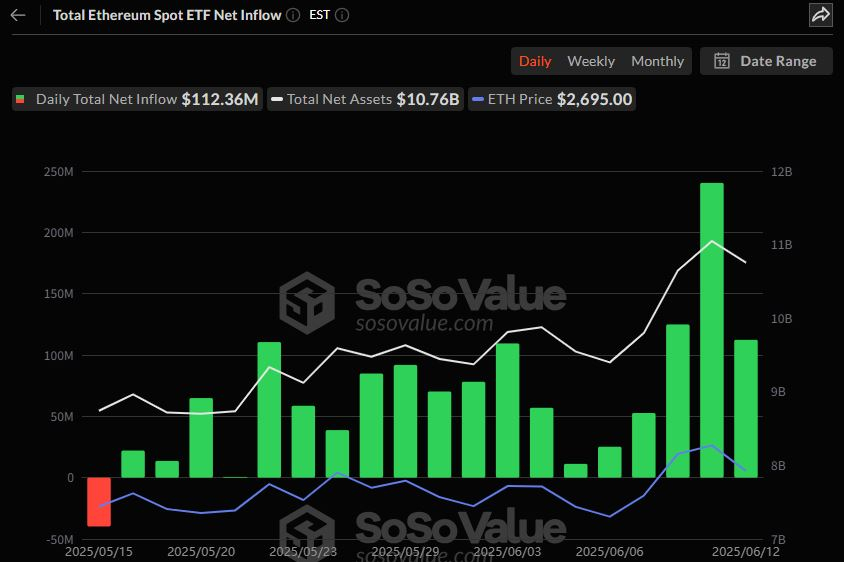The image size is (844, 562).
Task: Click the calendar icon in Date Range
Action: point(721,61)
